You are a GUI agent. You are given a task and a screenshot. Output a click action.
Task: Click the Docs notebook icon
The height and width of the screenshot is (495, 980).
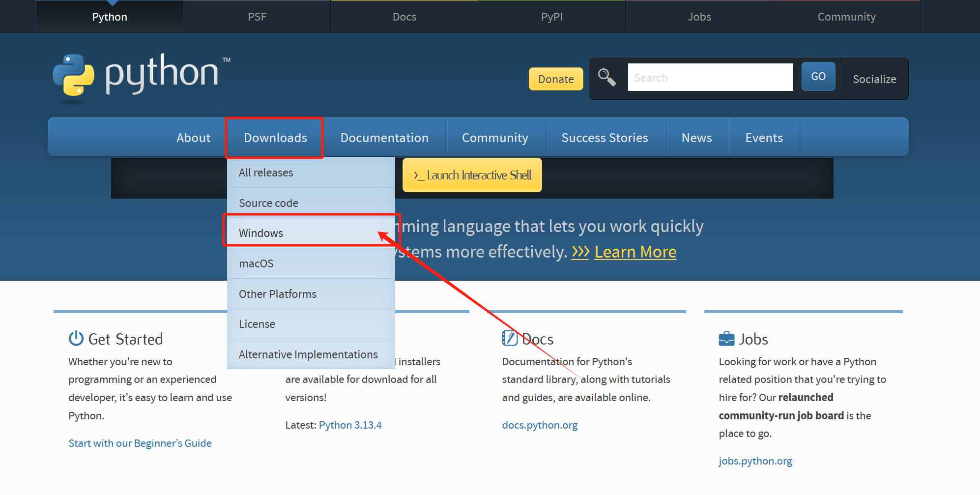point(510,338)
